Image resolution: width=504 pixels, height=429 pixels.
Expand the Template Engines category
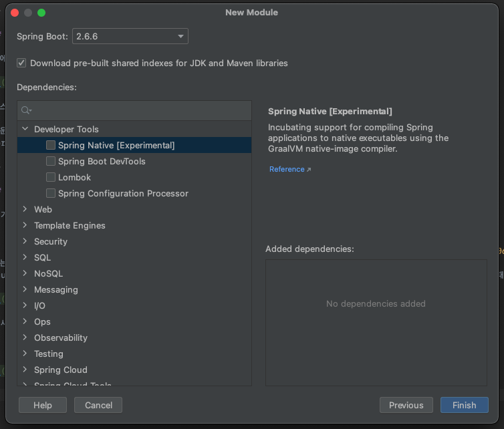(25, 225)
